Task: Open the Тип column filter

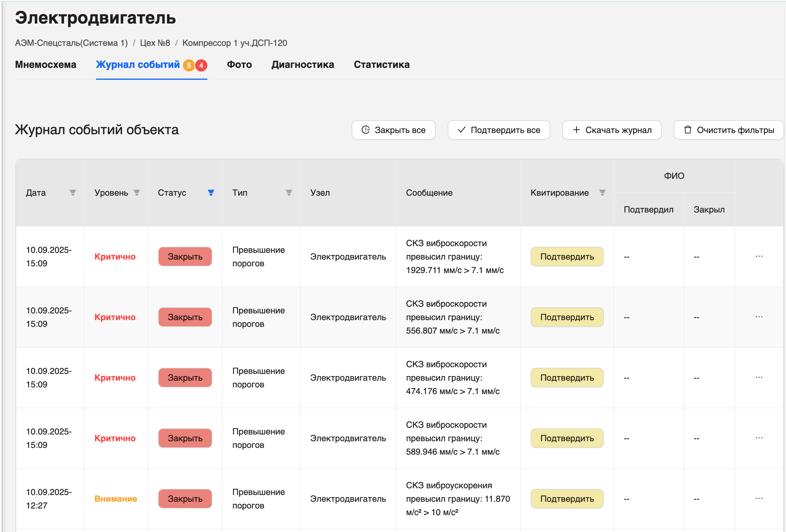Action: (288, 193)
